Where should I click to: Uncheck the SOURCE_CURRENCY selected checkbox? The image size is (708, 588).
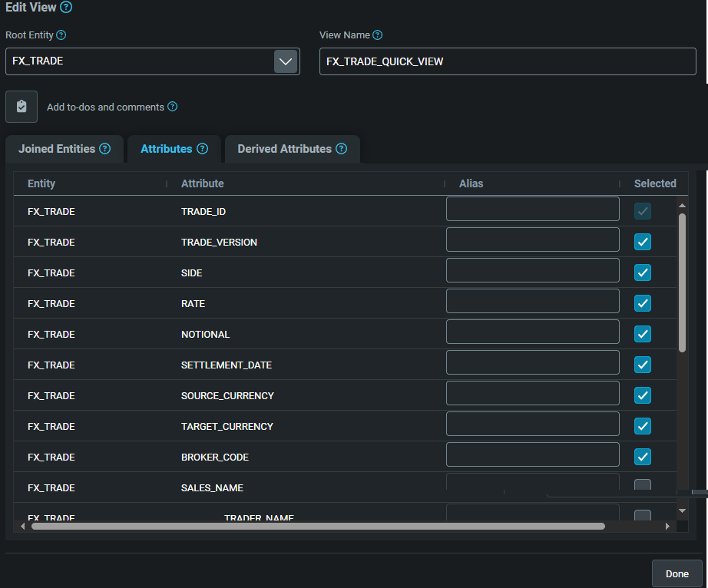coord(643,395)
